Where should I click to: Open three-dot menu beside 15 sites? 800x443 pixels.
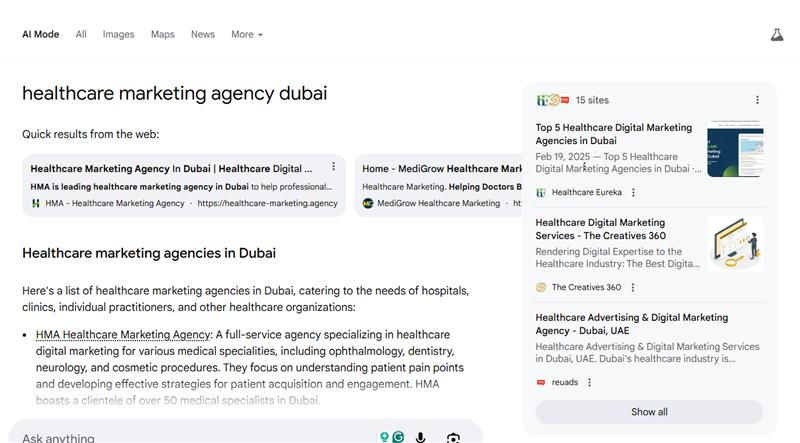757,100
